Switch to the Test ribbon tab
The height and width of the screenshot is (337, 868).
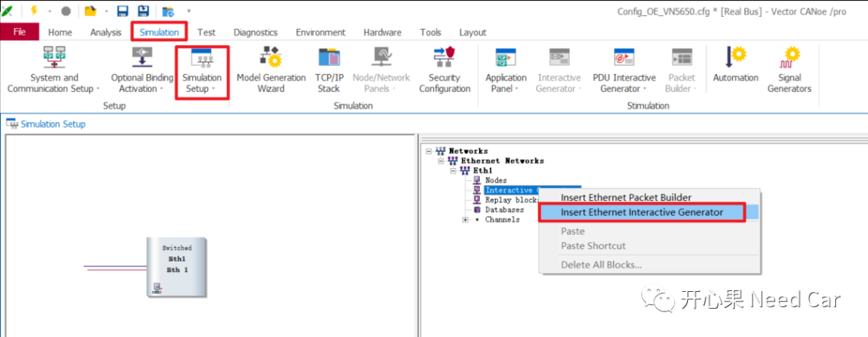click(207, 32)
